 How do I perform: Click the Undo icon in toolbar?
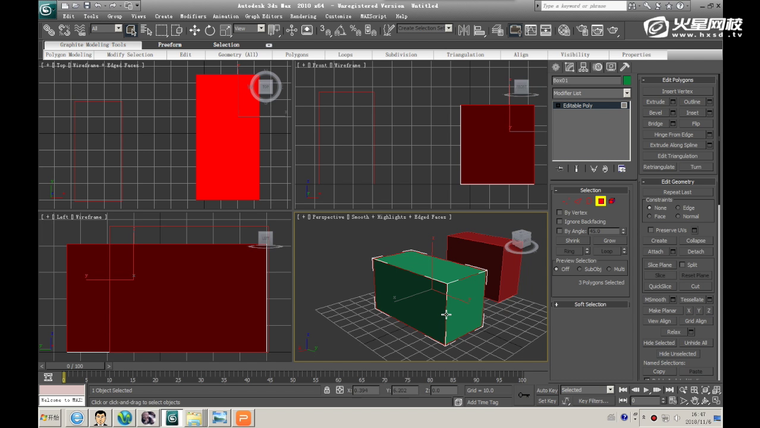pos(99,7)
